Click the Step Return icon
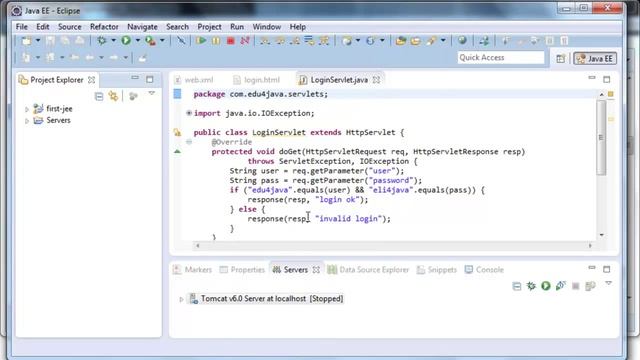 pos(295,40)
